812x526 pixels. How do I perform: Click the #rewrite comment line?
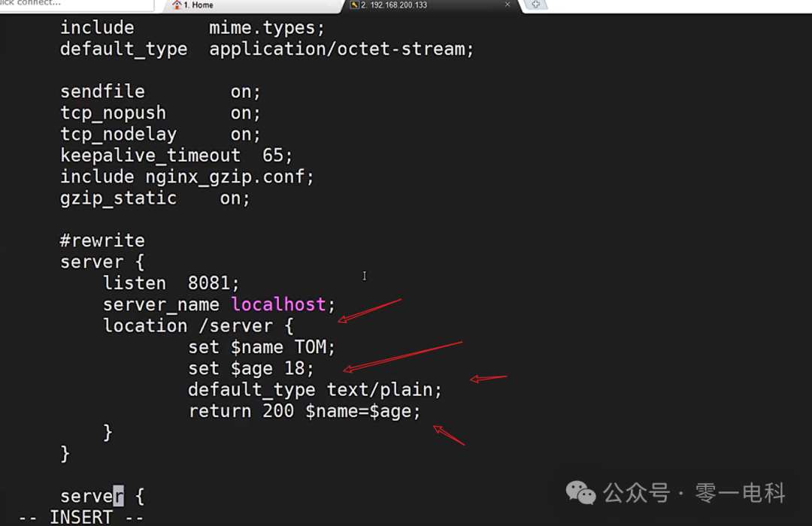pyautogui.click(x=102, y=240)
